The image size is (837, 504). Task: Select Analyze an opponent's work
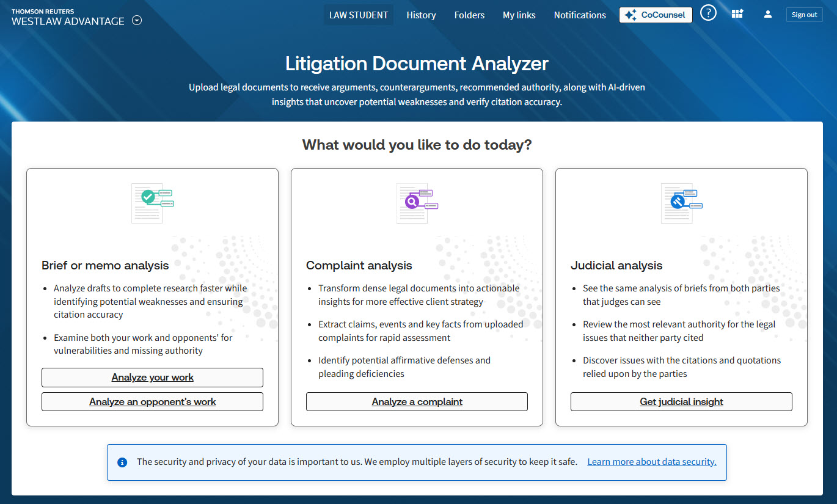(152, 401)
